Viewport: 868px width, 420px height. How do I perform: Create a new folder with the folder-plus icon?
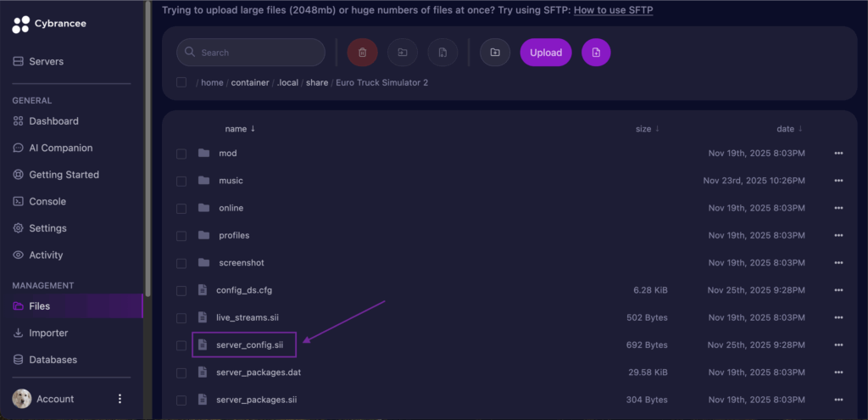point(495,53)
